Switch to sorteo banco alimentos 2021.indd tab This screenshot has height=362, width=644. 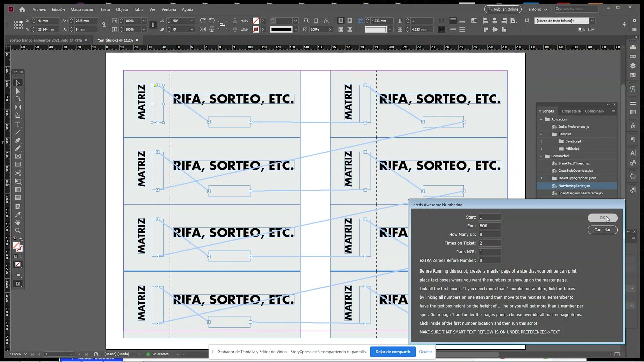click(45, 40)
